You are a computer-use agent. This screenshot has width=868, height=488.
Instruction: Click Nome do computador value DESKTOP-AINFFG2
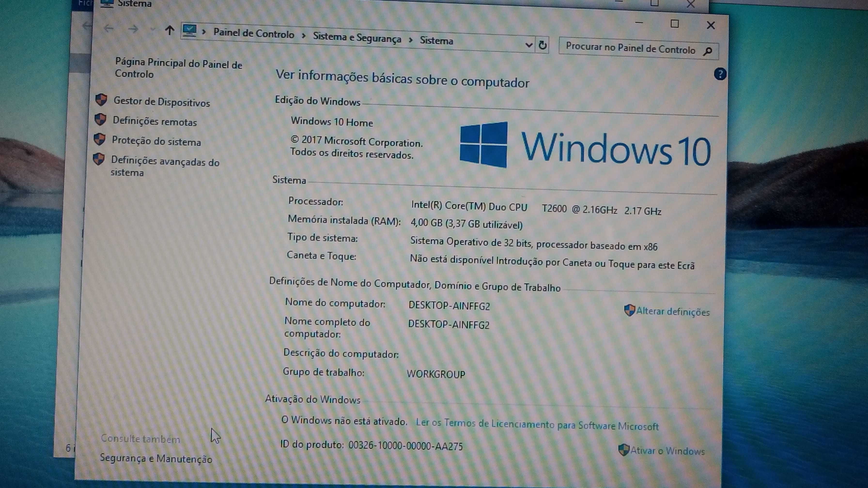point(449,306)
